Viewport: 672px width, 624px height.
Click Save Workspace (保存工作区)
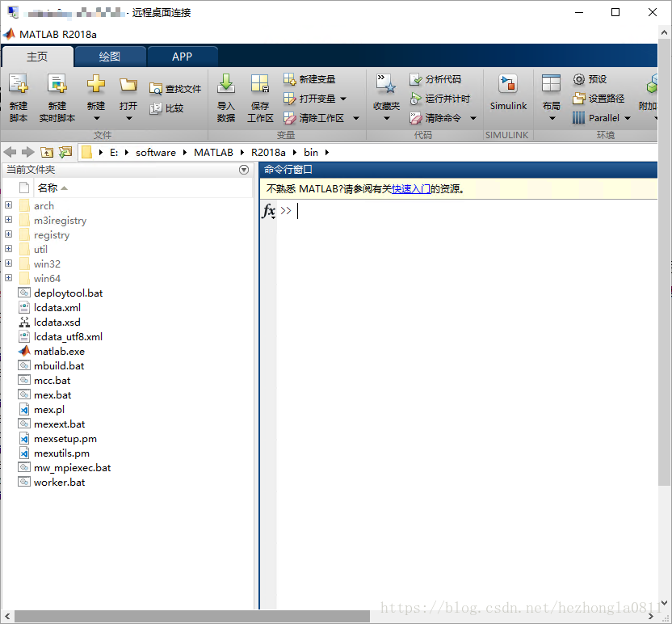click(x=260, y=99)
